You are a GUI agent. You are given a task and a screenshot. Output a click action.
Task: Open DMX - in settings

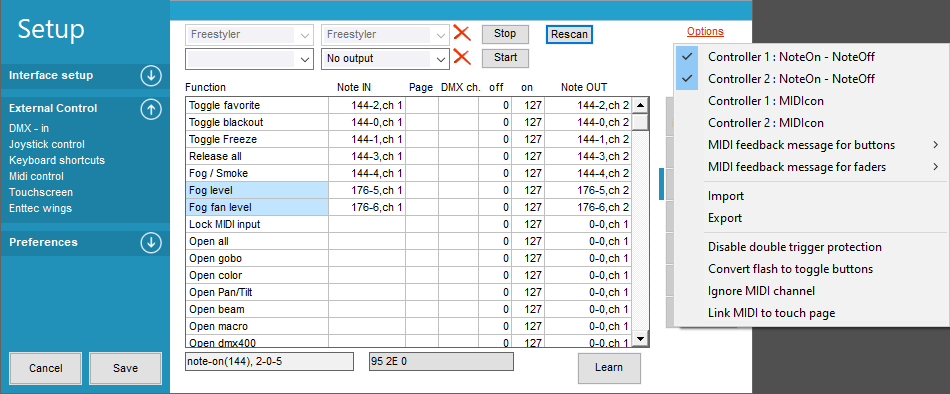coord(28,129)
